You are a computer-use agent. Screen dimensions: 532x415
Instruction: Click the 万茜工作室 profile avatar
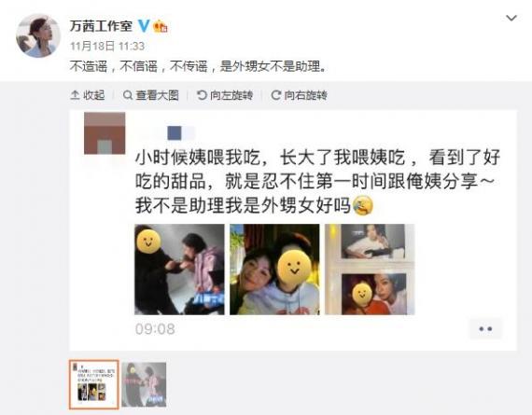tap(38, 35)
